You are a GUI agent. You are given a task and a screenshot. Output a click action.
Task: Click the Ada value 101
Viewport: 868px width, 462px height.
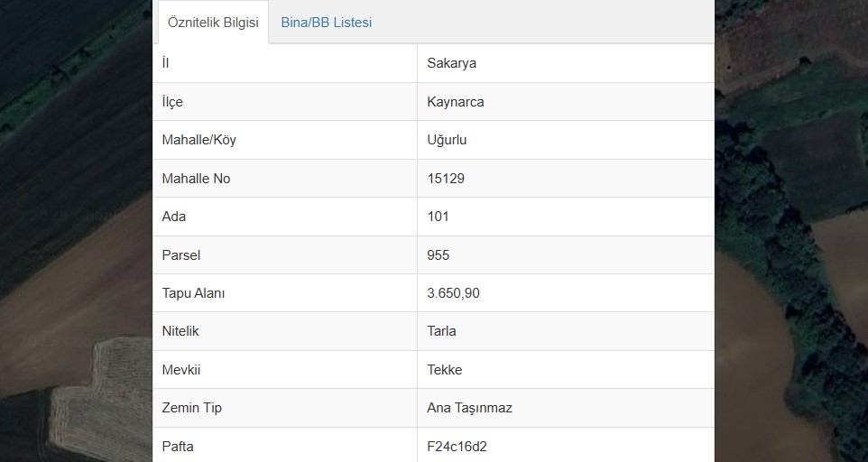[x=438, y=217]
